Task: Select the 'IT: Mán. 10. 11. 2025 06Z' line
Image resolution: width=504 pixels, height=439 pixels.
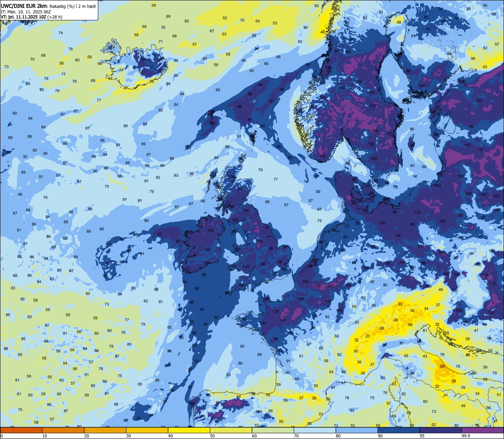Action: click(27, 11)
